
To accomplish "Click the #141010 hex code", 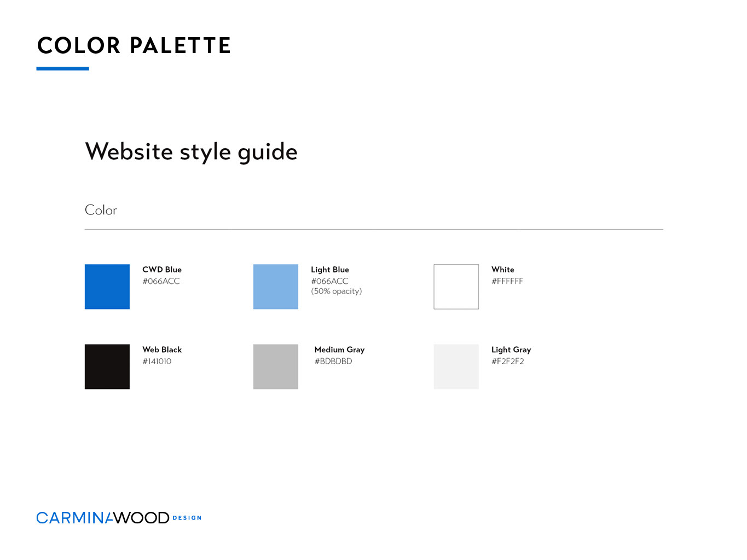I will click(157, 361).
